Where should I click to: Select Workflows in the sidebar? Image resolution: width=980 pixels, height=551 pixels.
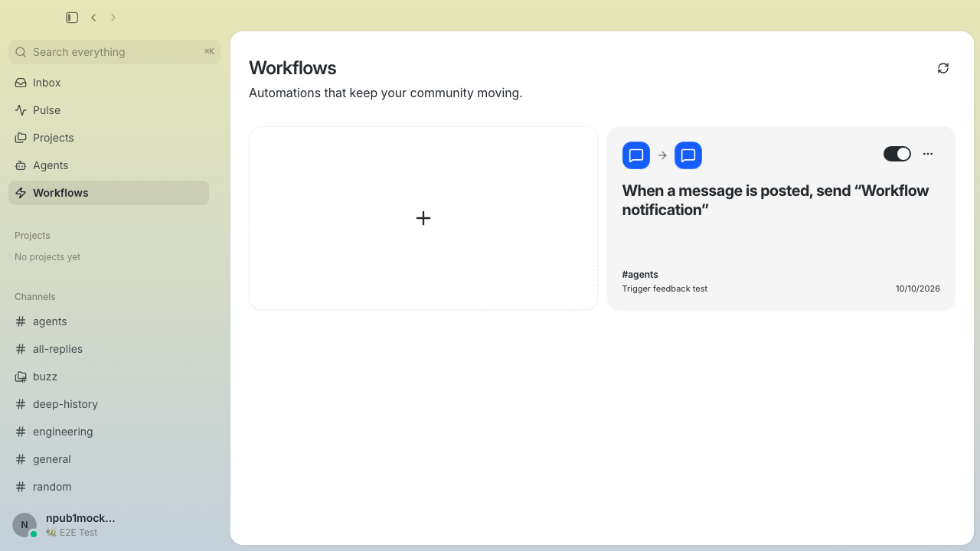pyautogui.click(x=109, y=193)
